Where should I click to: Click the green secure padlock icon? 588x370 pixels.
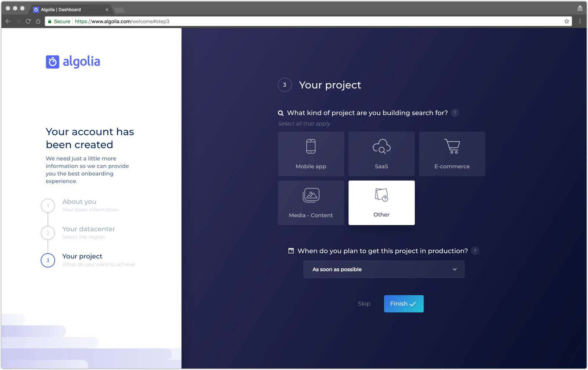click(x=50, y=21)
